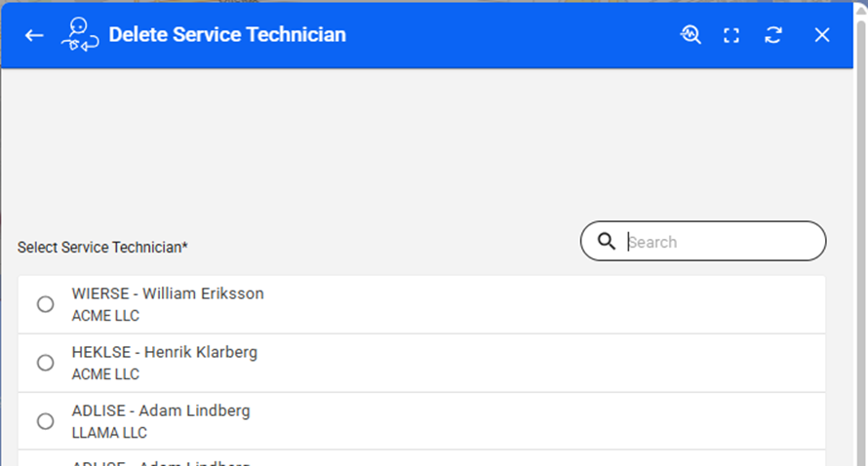Image resolution: width=868 pixels, height=466 pixels.
Task: Click the service technician icon in header
Action: coord(78,35)
